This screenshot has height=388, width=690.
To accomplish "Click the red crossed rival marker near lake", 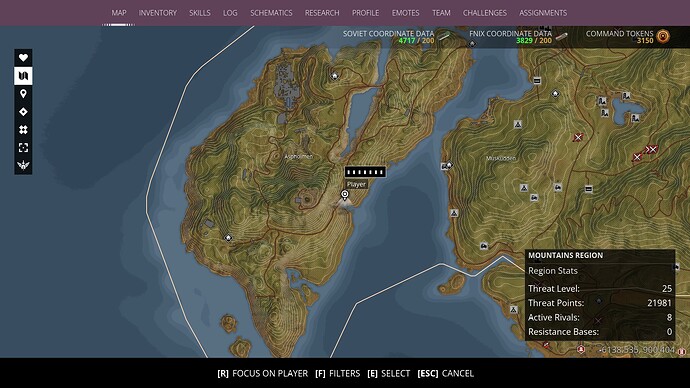I will click(578, 138).
